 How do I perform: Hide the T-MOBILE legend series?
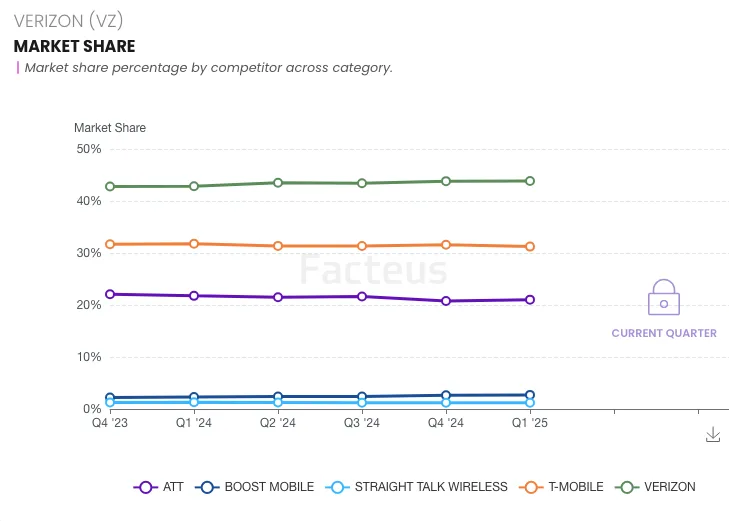point(562,487)
